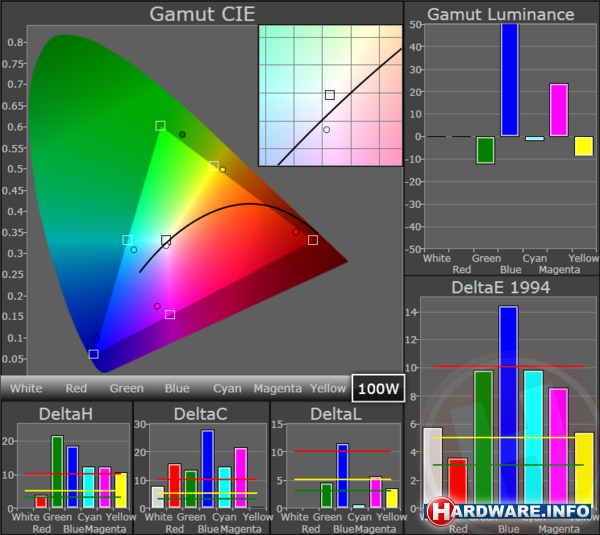Click the yellow target square on CIE diagram
The image size is (600, 535).
pyautogui.click(x=214, y=166)
